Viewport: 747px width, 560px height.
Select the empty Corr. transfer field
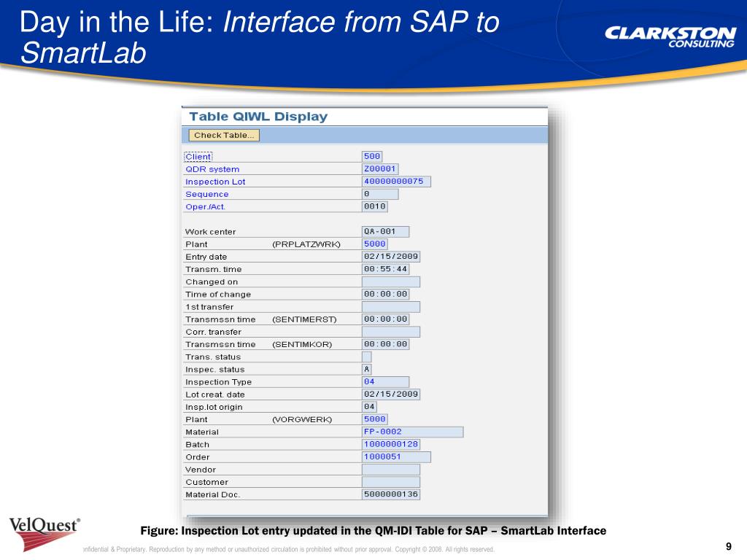click(391, 332)
